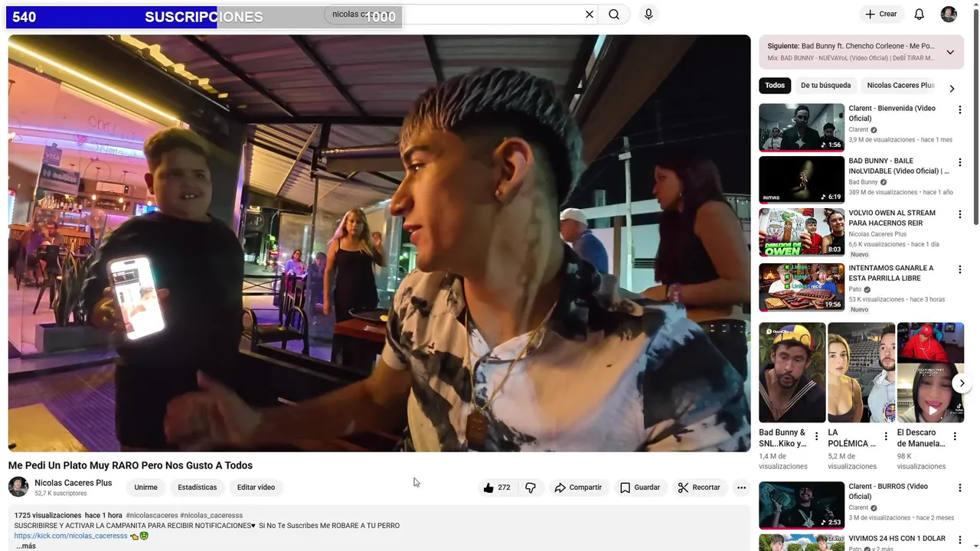The image size is (980, 551).
Task: Click the SUSCRIPCIONES progress bar overlay
Action: (x=204, y=17)
